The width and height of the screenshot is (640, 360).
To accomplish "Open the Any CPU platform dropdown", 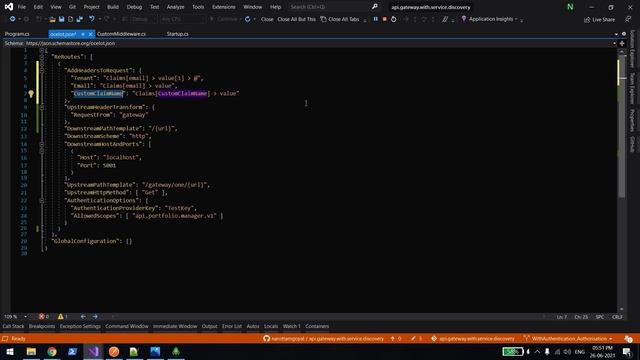I will (x=182, y=19).
